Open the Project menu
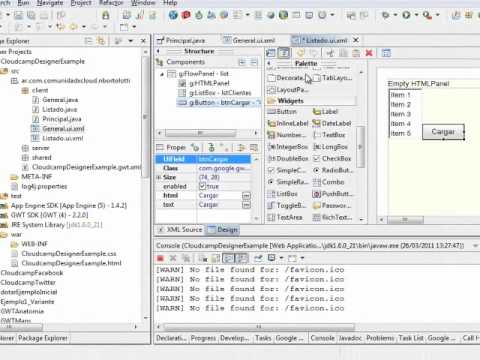The image size is (480, 360). 81,3
